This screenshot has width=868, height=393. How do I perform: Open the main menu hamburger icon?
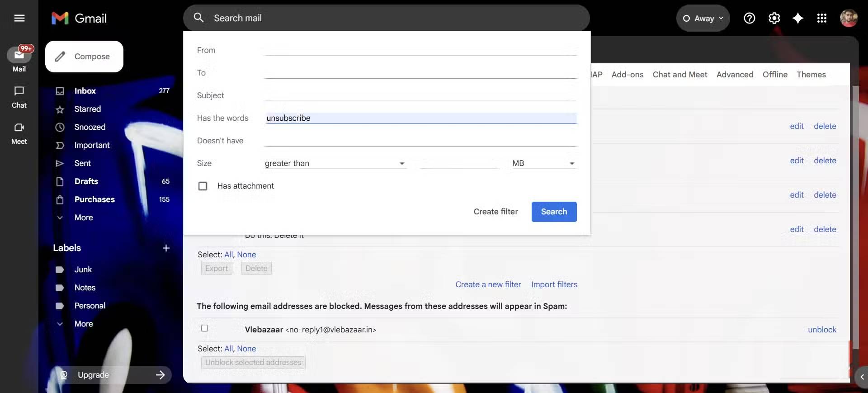[19, 18]
